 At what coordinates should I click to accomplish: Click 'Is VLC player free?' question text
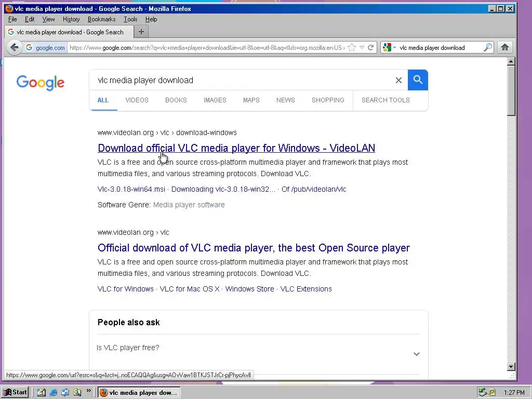(x=128, y=348)
